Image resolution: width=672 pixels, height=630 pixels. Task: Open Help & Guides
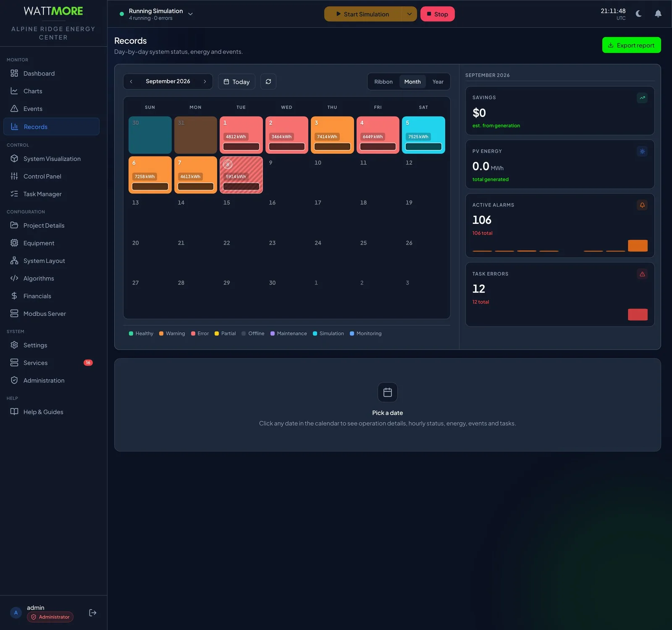pyautogui.click(x=51, y=412)
